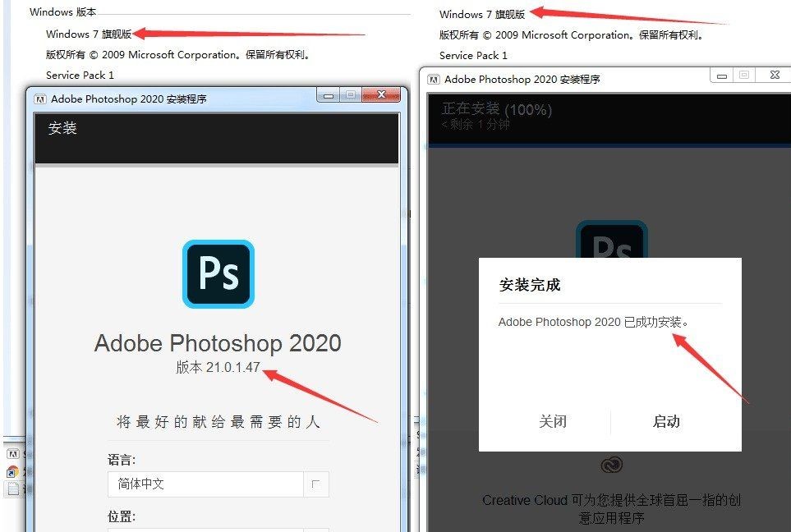Click left window title Adobe Photoshop 2020 安装程序
The image size is (791, 532).
tap(129, 99)
